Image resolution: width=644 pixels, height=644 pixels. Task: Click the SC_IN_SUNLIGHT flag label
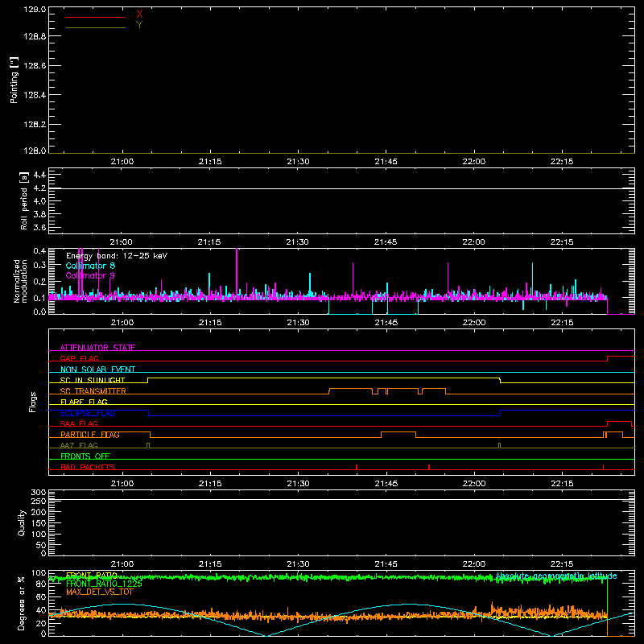93,380
